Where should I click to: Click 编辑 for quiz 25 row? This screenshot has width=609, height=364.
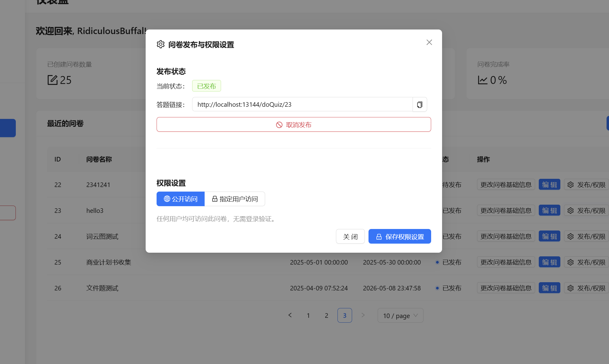[549, 262]
